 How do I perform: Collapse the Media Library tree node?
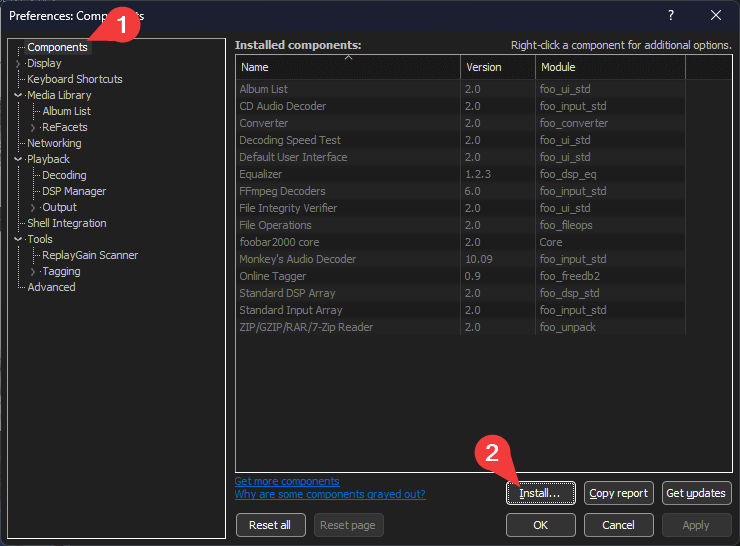(18, 95)
